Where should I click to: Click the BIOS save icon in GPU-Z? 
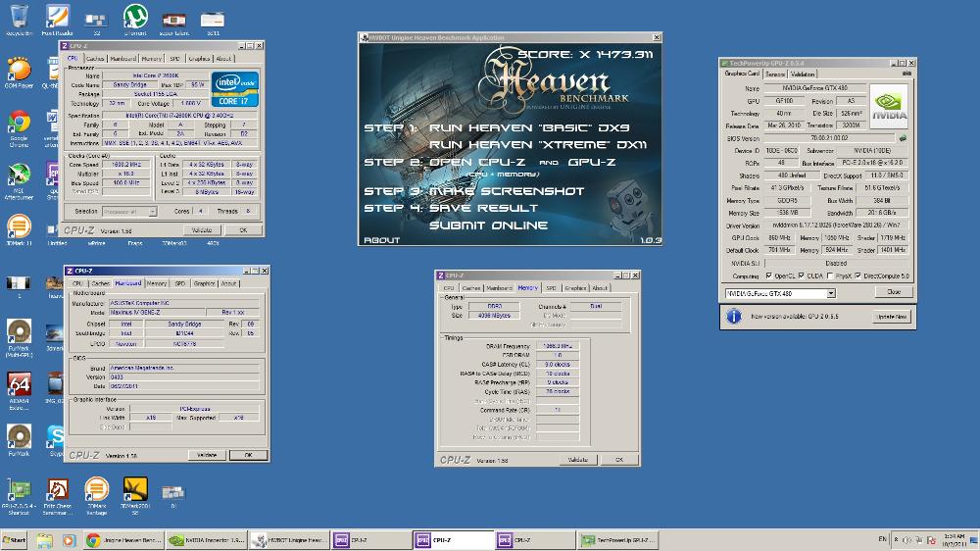coord(902,138)
